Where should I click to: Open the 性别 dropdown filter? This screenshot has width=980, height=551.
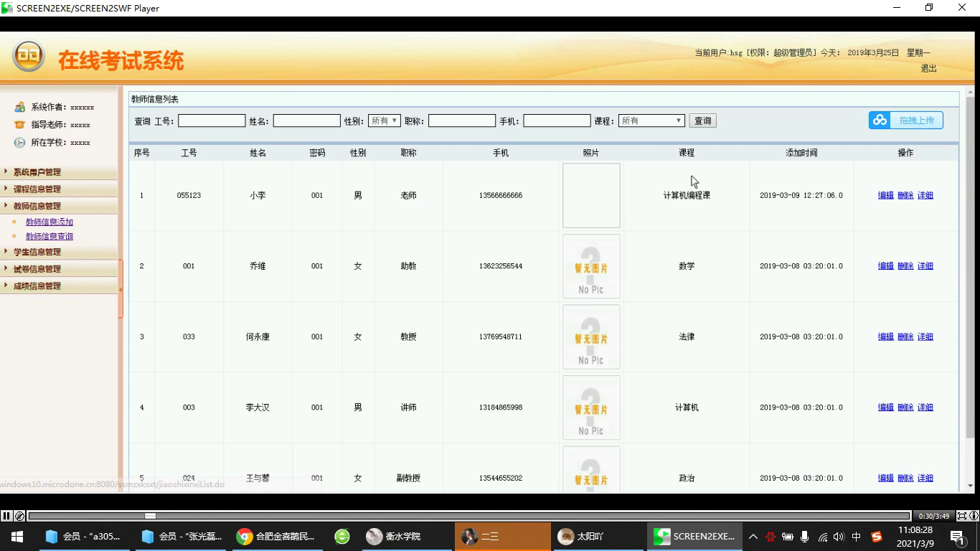pyautogui.click(x=384, y=121)
